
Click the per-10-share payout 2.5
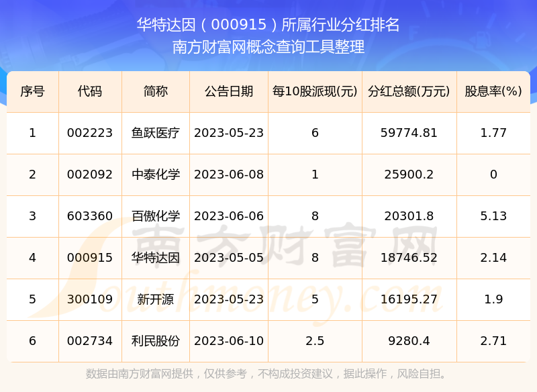pyautogui.click(x=315, y=341)
